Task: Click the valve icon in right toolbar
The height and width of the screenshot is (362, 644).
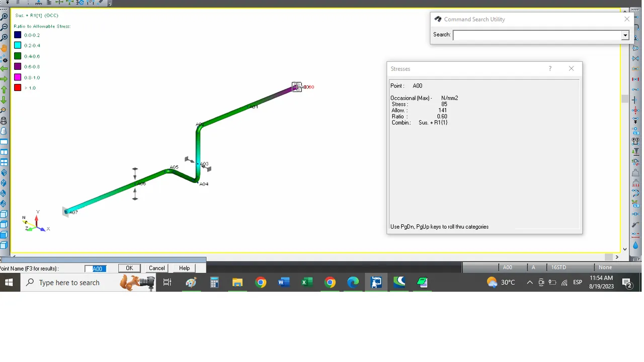Action: tap(635, 58)
